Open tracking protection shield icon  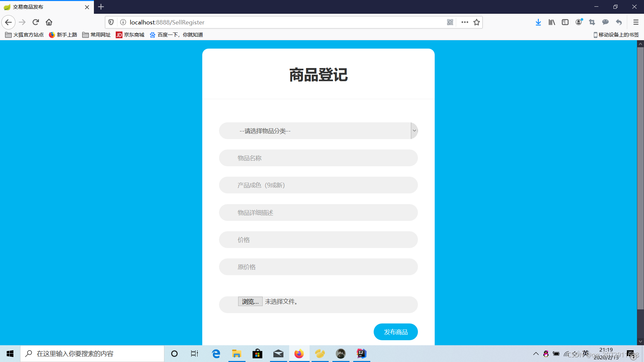pyautogui.click(x=111, y=22)
